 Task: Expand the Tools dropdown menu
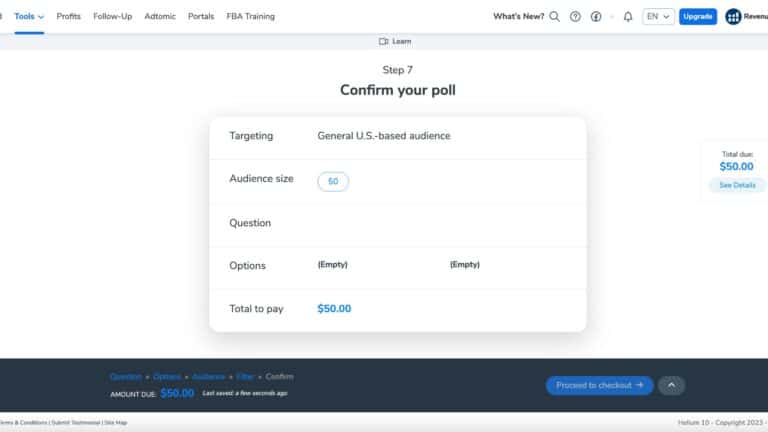[x=29, y=17]
